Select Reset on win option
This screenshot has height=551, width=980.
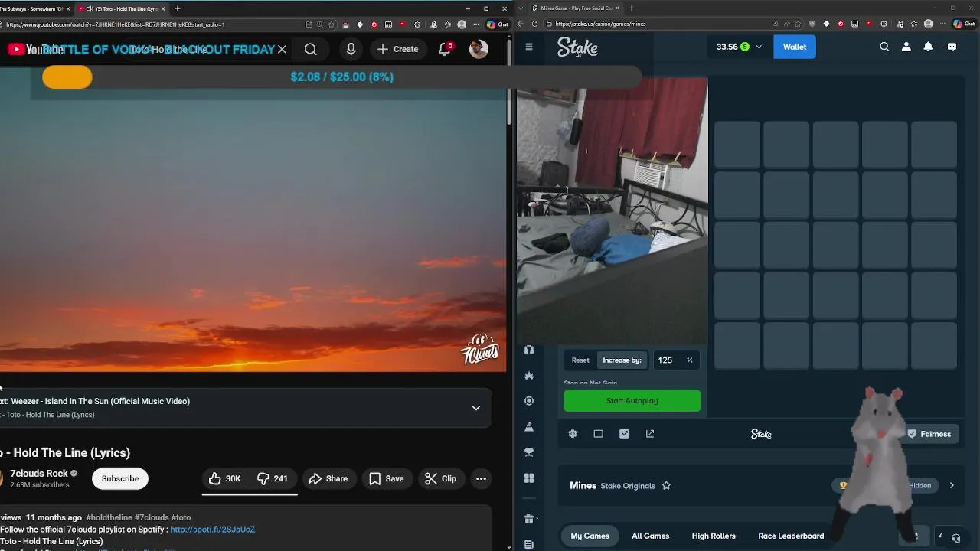(580, 360)
